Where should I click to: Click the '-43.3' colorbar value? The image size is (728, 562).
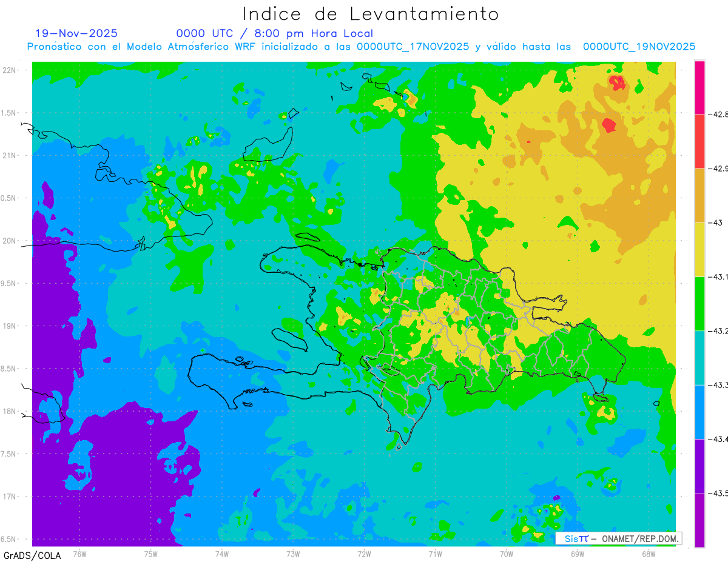(x=717, y=385)
